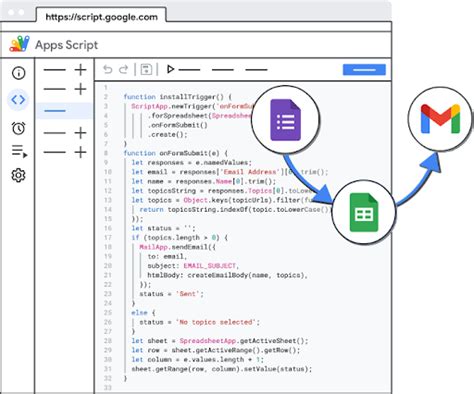Click code text '.create();'
The height and width of the screenshot is (394, 474).
pyautogui.click(x=168, y=134)
